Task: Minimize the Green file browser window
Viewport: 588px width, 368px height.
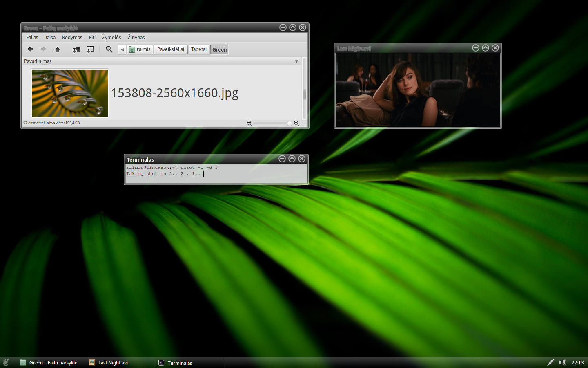Action: (283, 27)
